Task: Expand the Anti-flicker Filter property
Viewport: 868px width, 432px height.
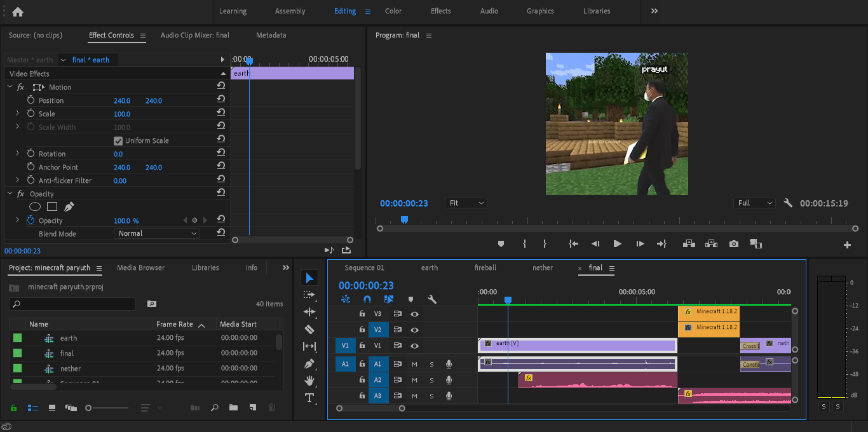Action: point(18,180)
